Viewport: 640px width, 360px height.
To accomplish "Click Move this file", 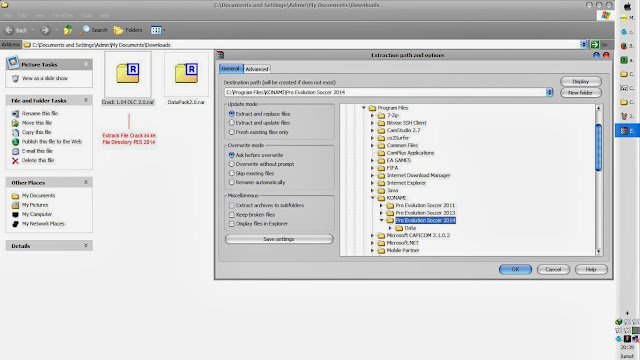I will click(37, 123).
